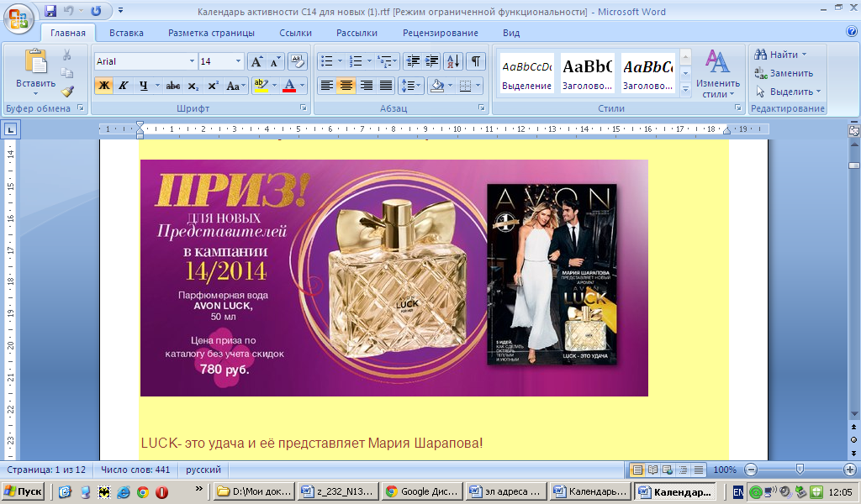Toggle show paragraph marks (¶)
Screen dimensions: 861x504
pos(476,61)
